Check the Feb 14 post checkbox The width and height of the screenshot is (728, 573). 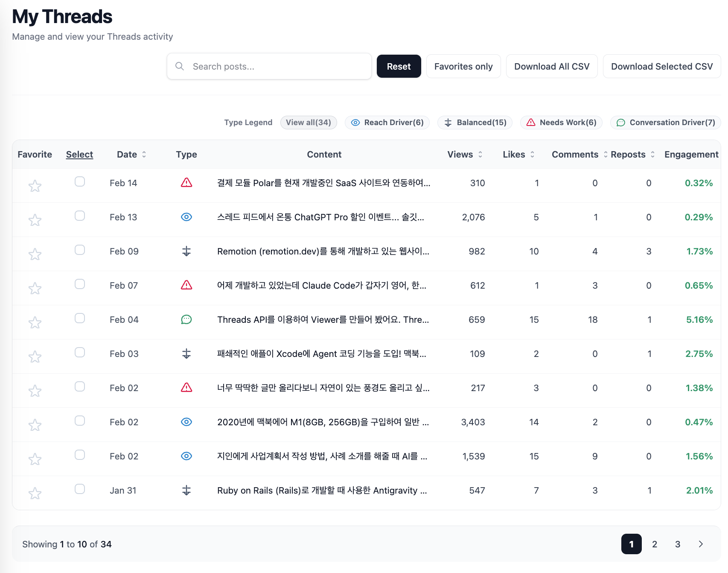tap(80, 181)
